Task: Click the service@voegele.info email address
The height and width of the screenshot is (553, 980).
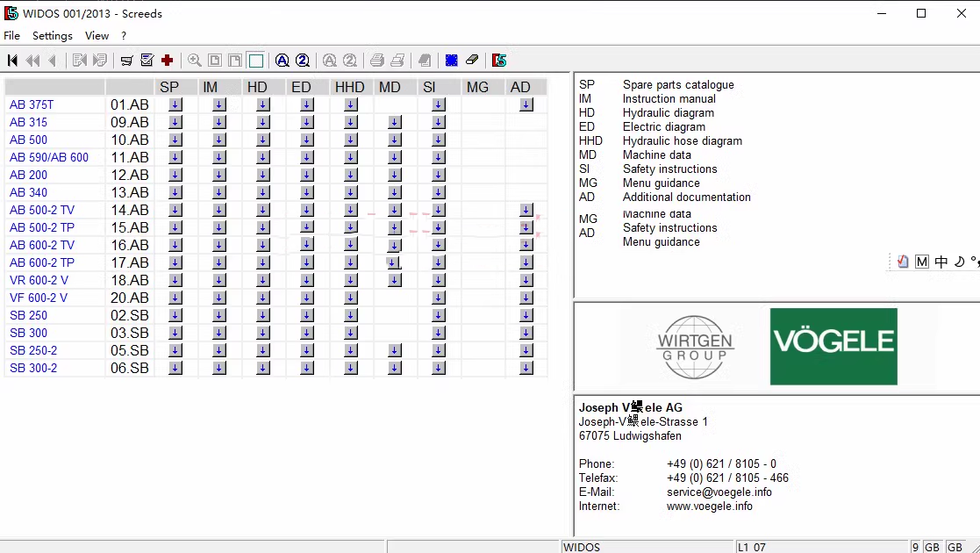Action: [x=719, y=492]
